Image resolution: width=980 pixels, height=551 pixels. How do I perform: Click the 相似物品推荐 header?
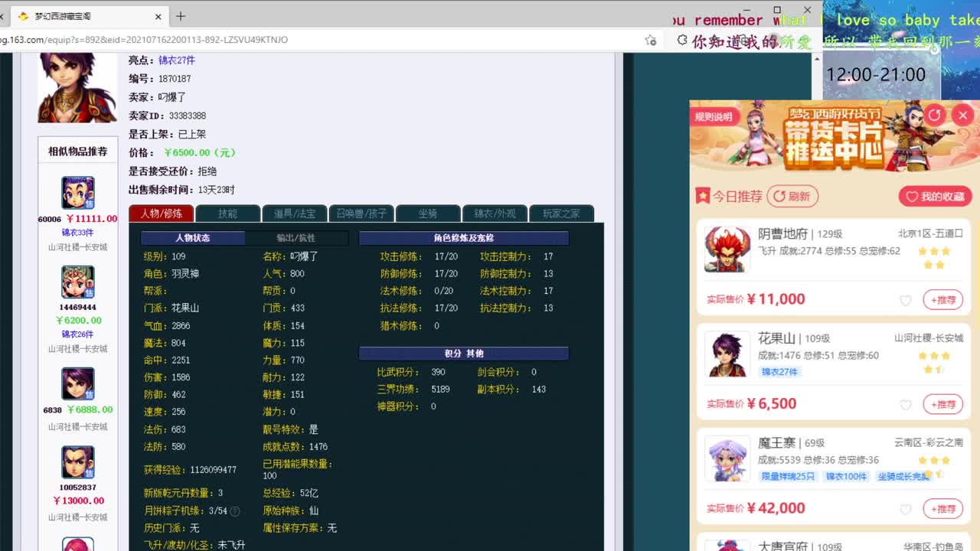pyautogui.click(x=77, y=152)
